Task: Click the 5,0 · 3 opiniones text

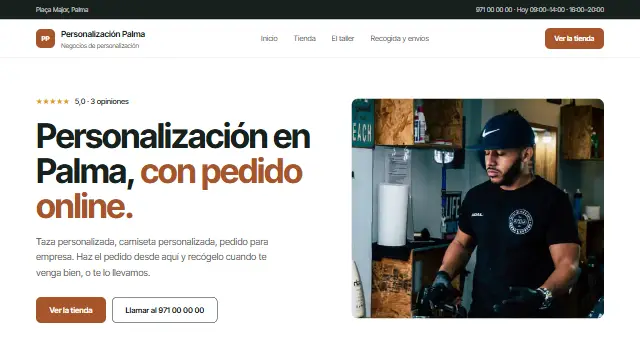Action: point(102,102)
